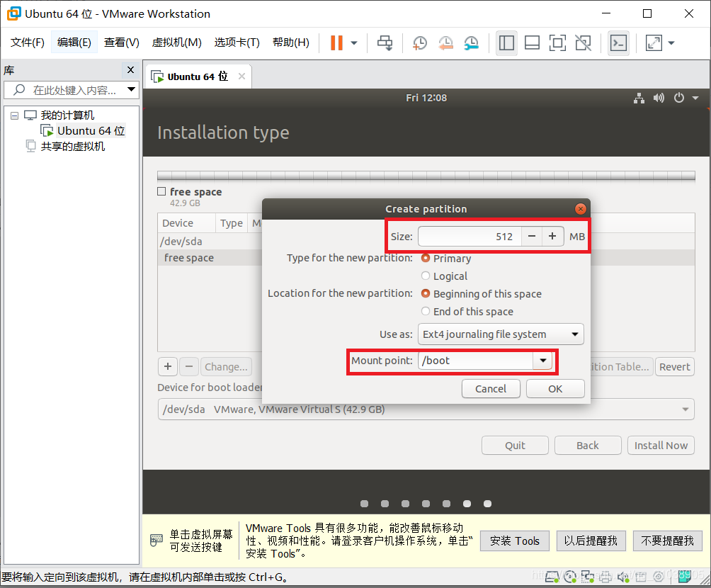This screenshot has width=711, height=588.
Task: Click the Take snapshot clock icon
Action: tap(420, 43)
